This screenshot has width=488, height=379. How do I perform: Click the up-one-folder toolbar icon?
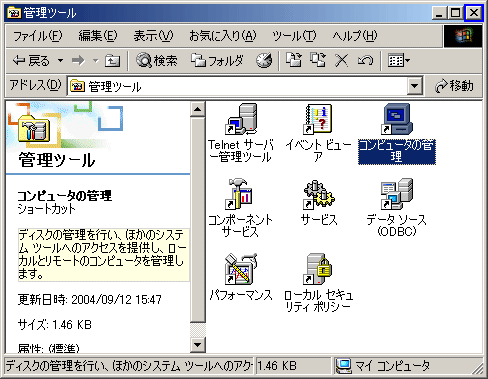112,61
